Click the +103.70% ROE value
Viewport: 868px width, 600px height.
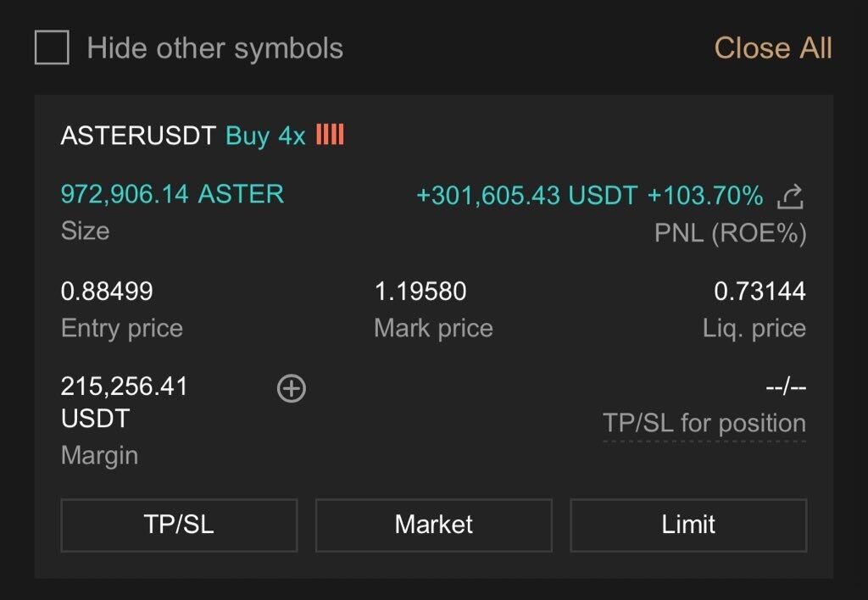pyautogui.click(x=705, y=197)
